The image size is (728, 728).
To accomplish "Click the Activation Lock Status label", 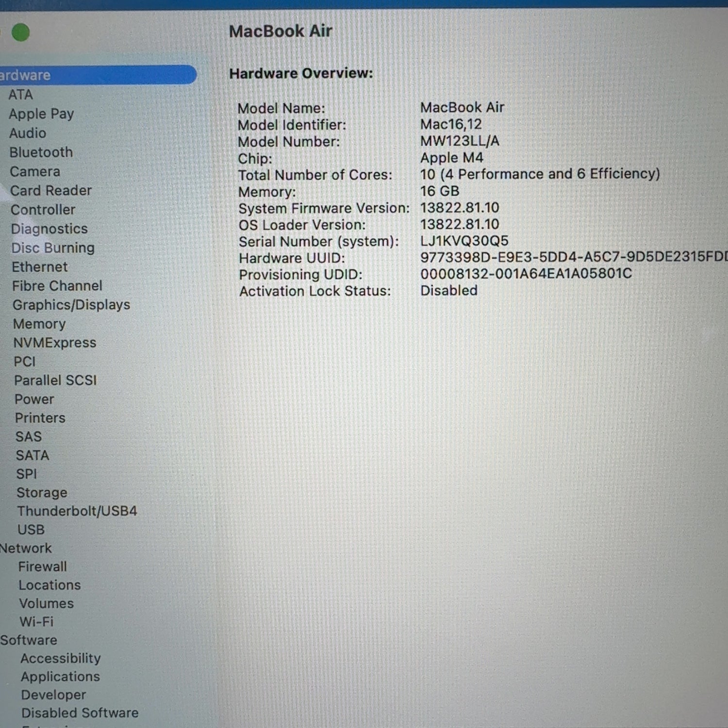I will click(x=315, y=291).
